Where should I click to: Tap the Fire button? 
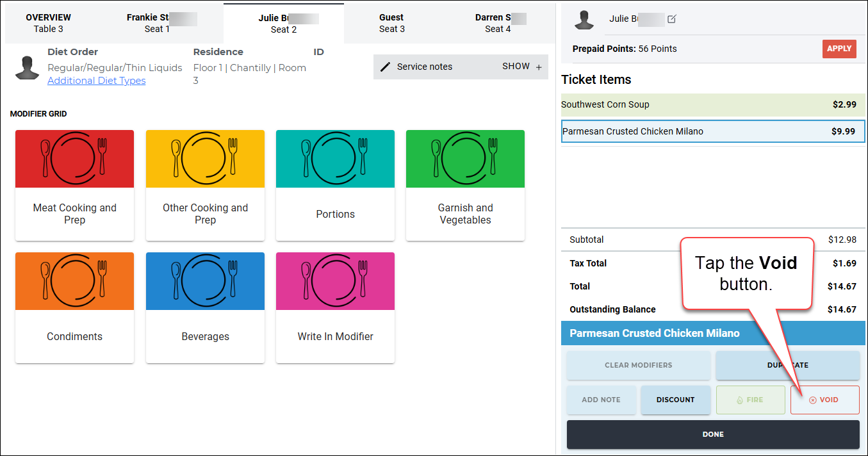pos(750,400)
